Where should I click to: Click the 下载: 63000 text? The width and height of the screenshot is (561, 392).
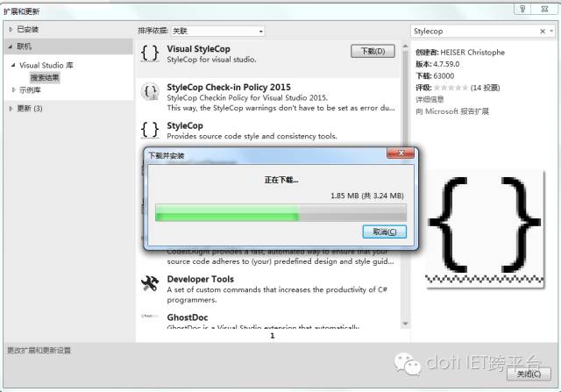pyautogui.click(x=435, y=76)
